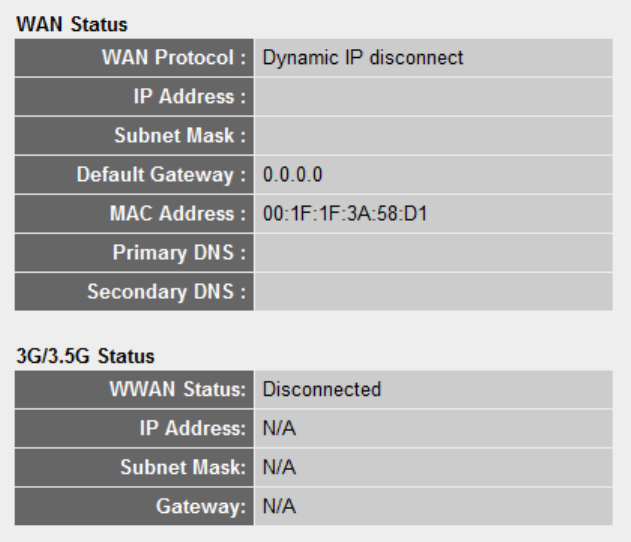Click the Default Gateway label
Screen dimensions: 631x542
tap(161, 175)
